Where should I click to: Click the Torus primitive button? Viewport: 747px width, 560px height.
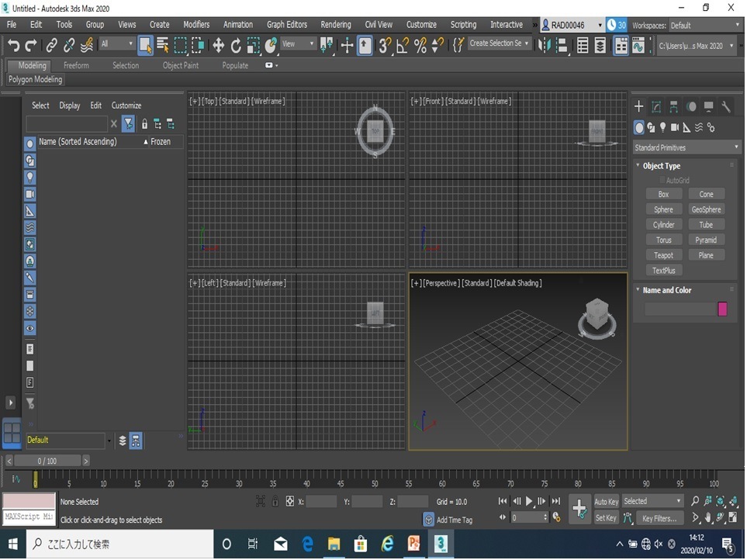[x=664, y=240]
